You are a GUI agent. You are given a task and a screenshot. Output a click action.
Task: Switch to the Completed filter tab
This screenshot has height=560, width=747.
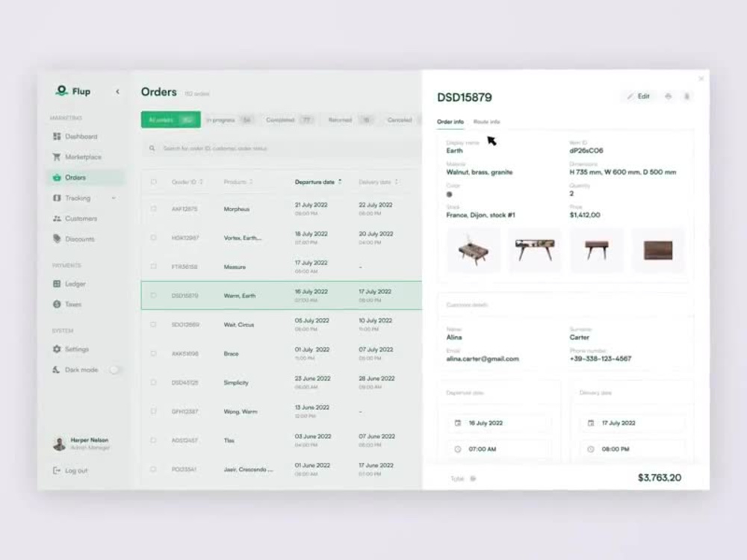point(290,120)
